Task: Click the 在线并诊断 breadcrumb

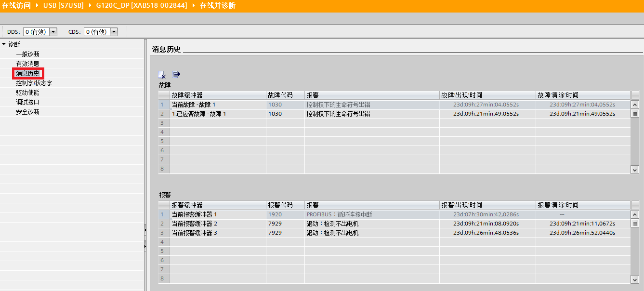Action: point(218,5)
